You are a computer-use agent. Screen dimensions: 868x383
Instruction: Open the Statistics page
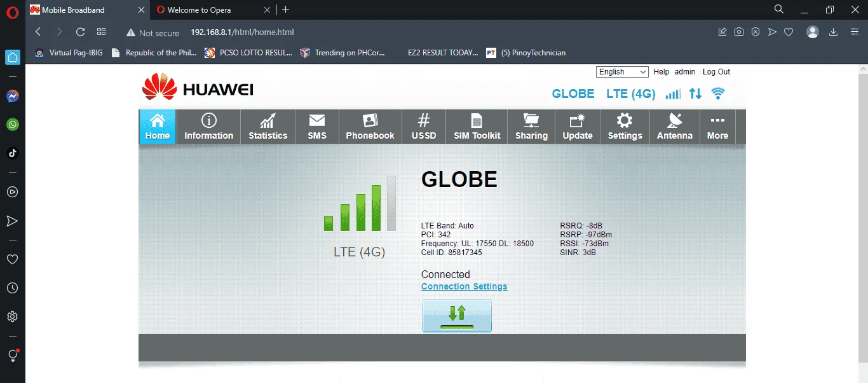coord(268,127)
